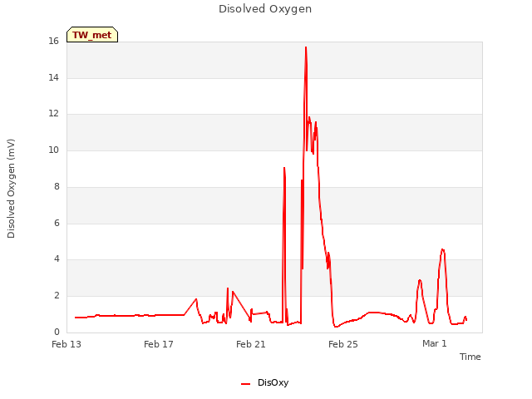Click the y-axis tick value 16
Viewport: 532px width, 399px height.
point(53,41)
